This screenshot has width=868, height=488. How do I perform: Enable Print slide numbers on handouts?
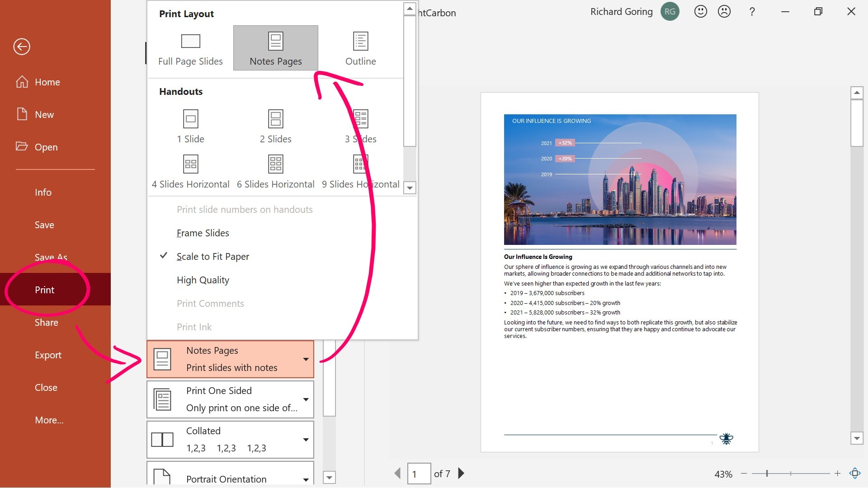(x=245, y=209)
